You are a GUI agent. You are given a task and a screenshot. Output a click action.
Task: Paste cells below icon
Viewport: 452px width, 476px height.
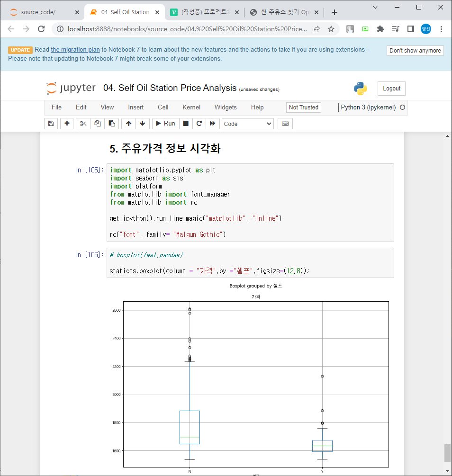coord(111,124)
